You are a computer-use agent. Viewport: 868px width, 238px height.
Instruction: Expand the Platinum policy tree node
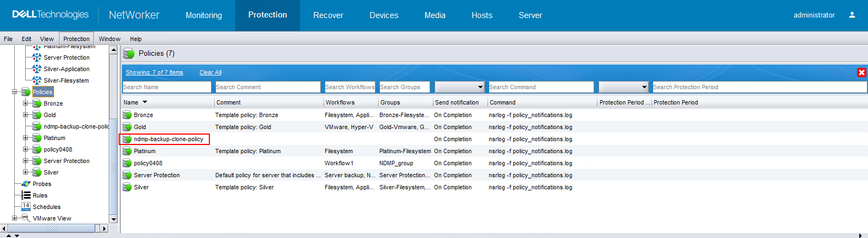[x=25, y=138]
